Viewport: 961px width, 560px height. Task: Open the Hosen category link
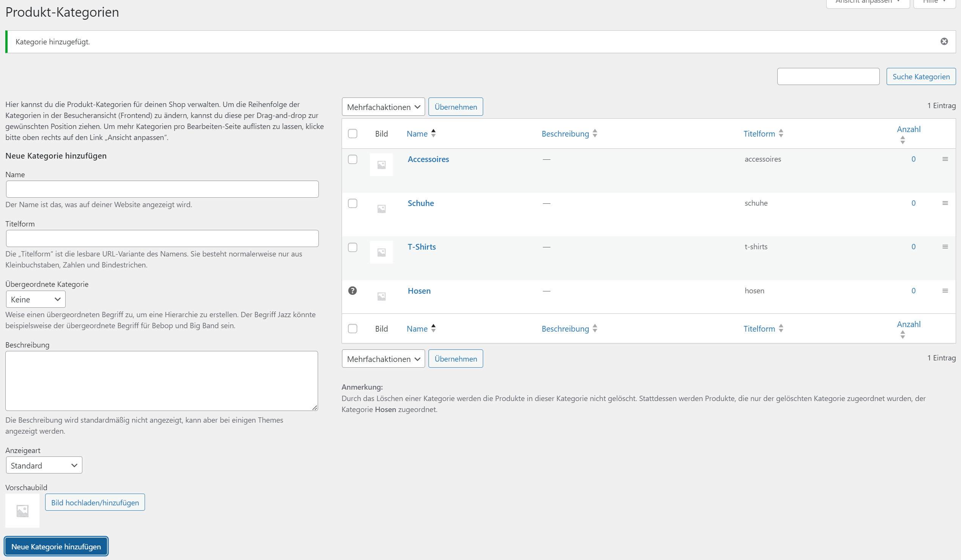pyautogui.click(x=419, y=291)
